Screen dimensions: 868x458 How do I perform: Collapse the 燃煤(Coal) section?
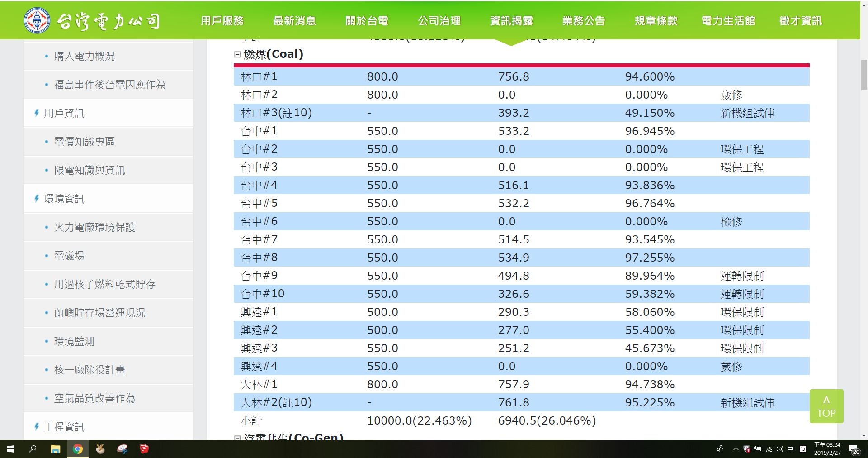point(237,54)
